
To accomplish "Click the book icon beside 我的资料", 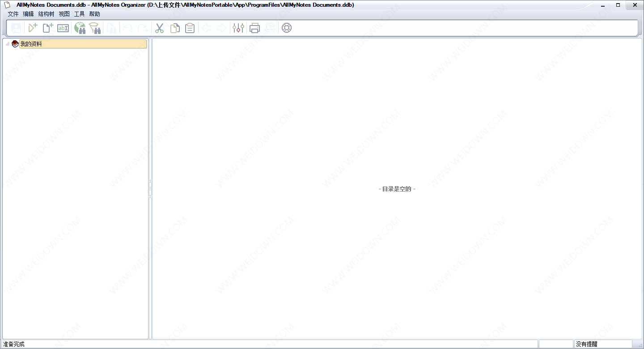I will [x=15, y=44].
